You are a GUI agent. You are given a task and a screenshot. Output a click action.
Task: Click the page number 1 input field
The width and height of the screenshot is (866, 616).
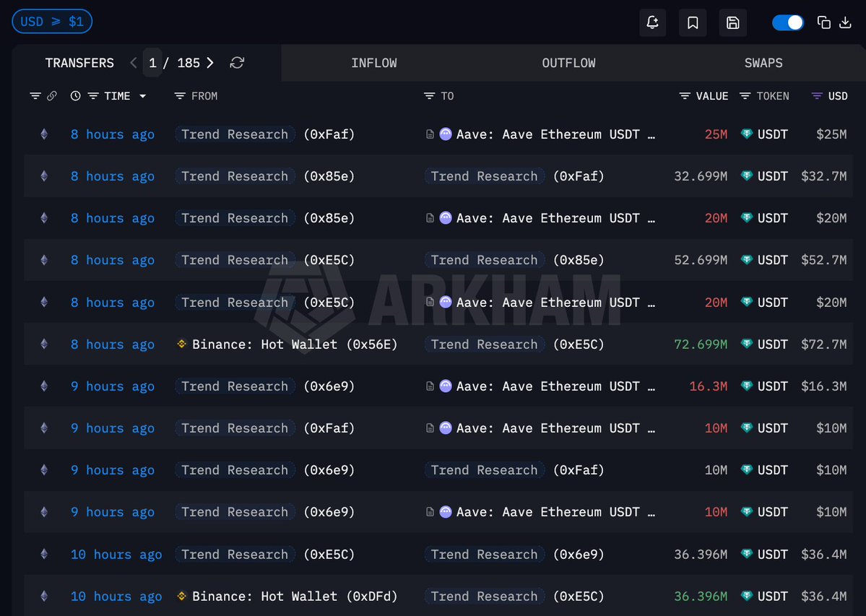pyautogui.click(x=152, y=63)
